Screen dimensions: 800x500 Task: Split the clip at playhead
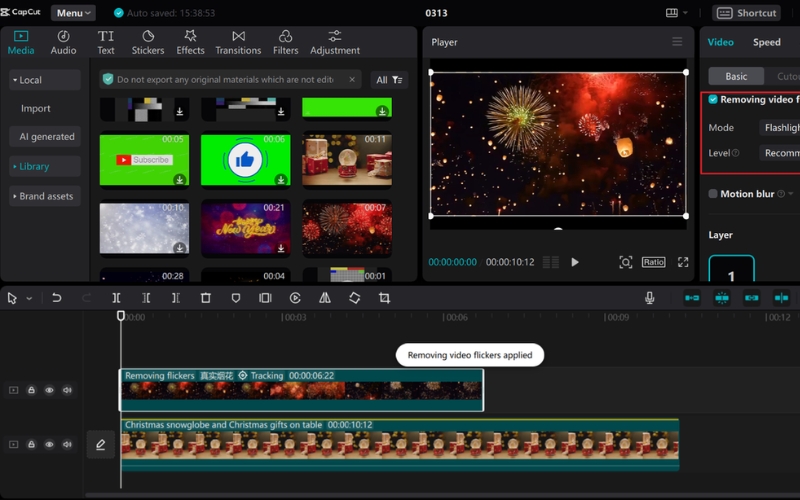[x=116, y=298]
